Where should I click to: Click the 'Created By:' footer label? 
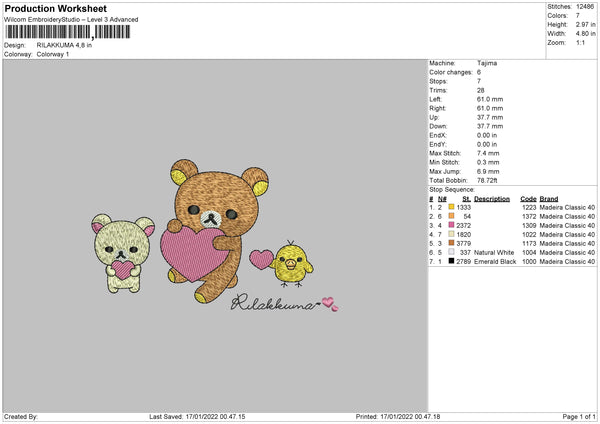point(21,416)
